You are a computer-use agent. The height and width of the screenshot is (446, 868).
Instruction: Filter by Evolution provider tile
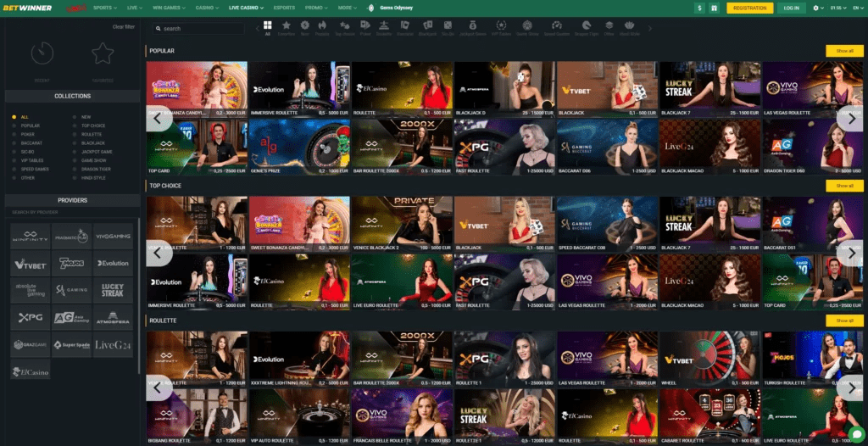tap(113, 263)
